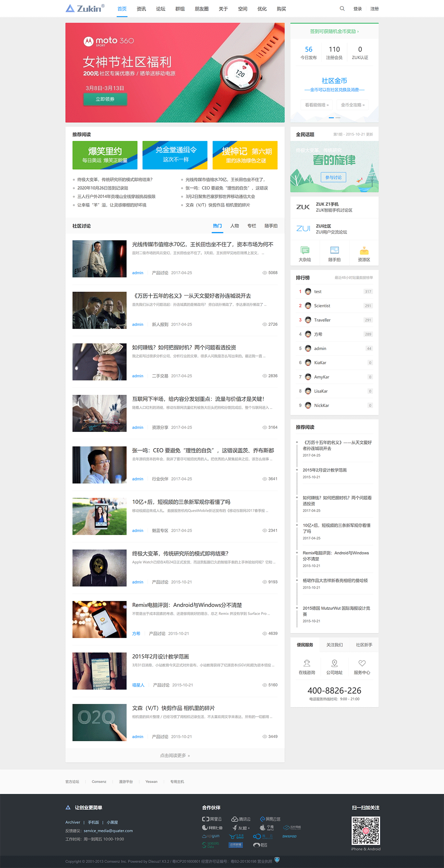Open the 购买 navigation item
The image size is (444, 868).
(281, 9)
